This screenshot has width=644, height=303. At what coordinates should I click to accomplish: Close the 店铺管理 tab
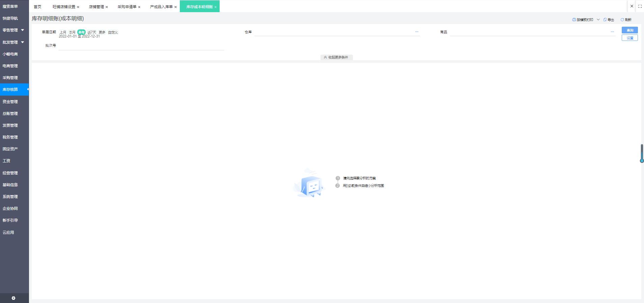[x=107, y=7]
